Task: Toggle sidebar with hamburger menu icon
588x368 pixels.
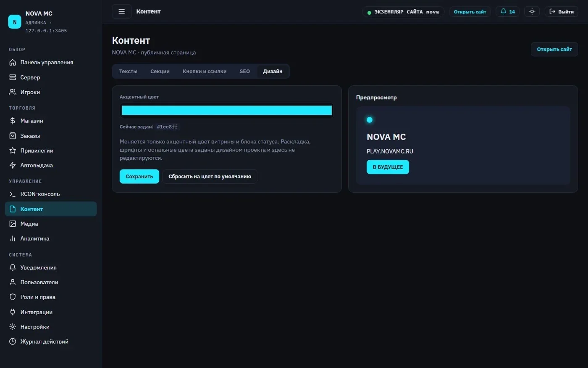Action: pyautogui.click(x=121, y=11)
